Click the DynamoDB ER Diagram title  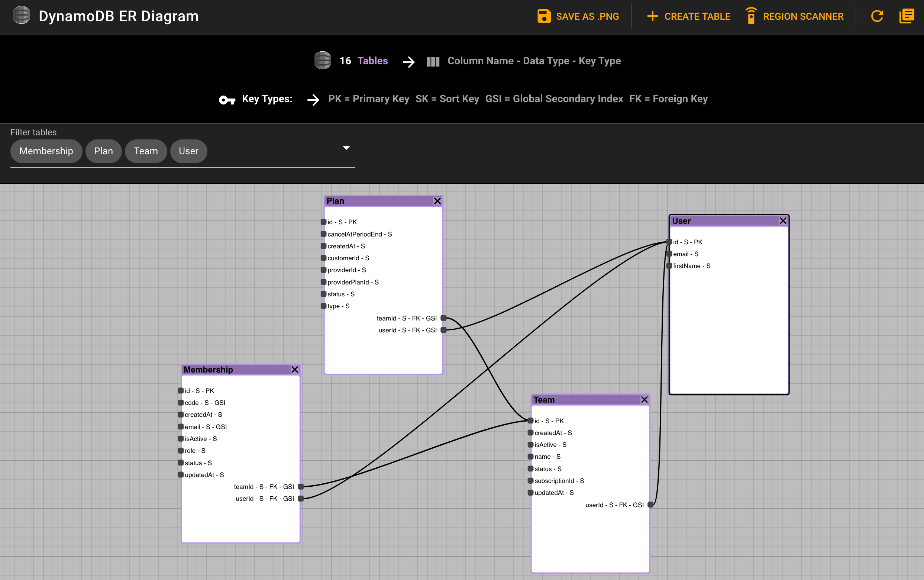(x=119, y=16)
